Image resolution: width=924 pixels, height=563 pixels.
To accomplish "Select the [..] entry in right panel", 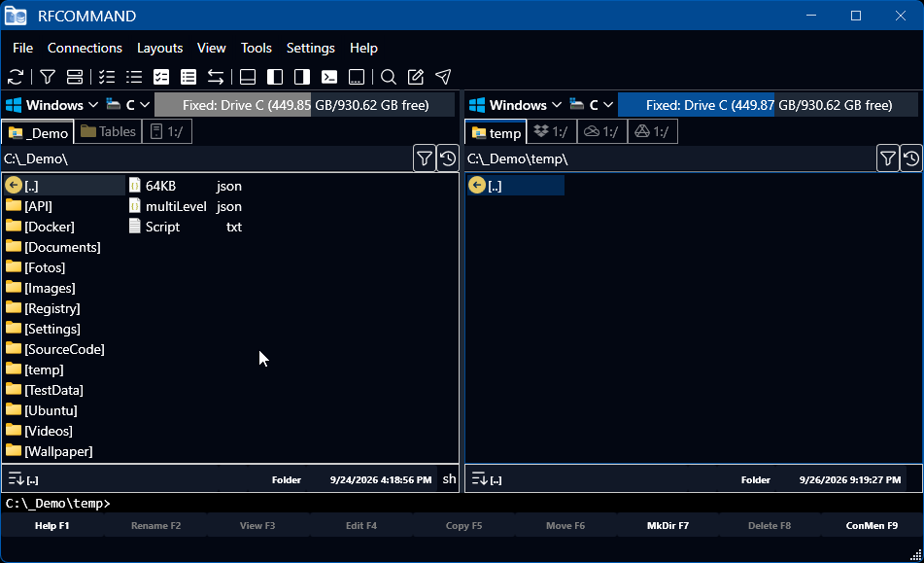I will [x=516, y=186].
